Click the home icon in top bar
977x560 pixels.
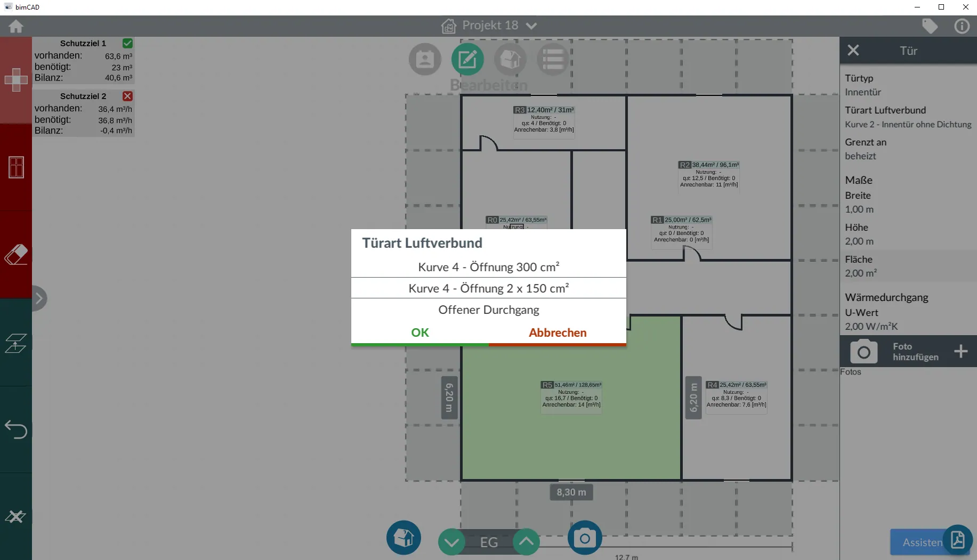click(15, 26)
